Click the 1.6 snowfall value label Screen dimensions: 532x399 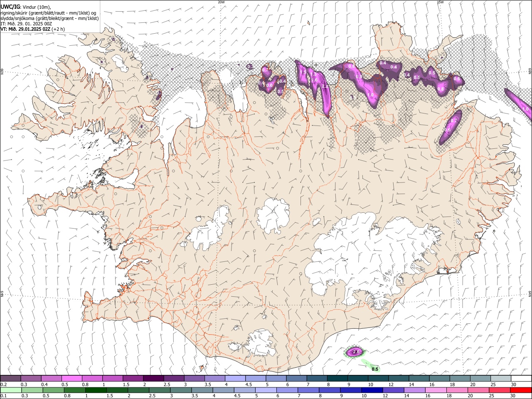315,80
